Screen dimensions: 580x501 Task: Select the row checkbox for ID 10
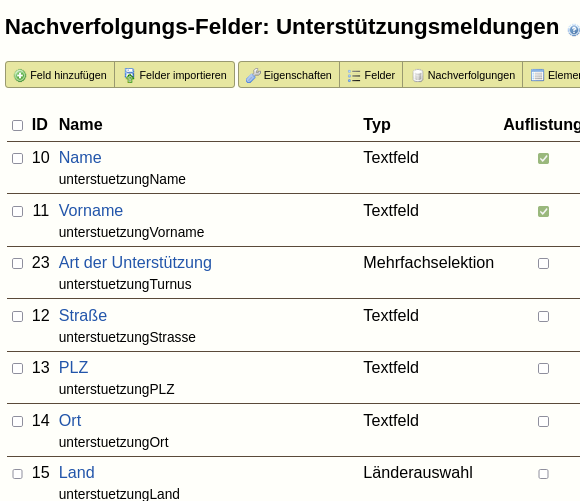(x=17, y=158)
